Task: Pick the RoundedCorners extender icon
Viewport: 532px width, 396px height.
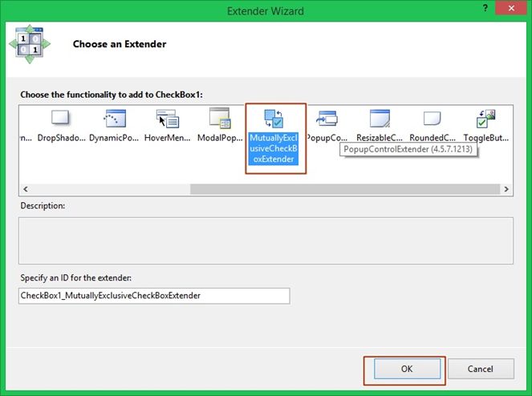Action: coord(433,119)
